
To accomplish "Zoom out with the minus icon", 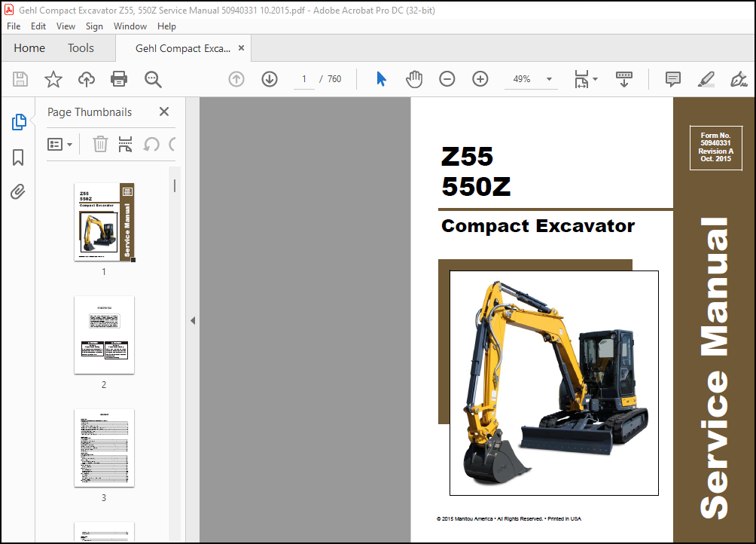I will 447,79.
